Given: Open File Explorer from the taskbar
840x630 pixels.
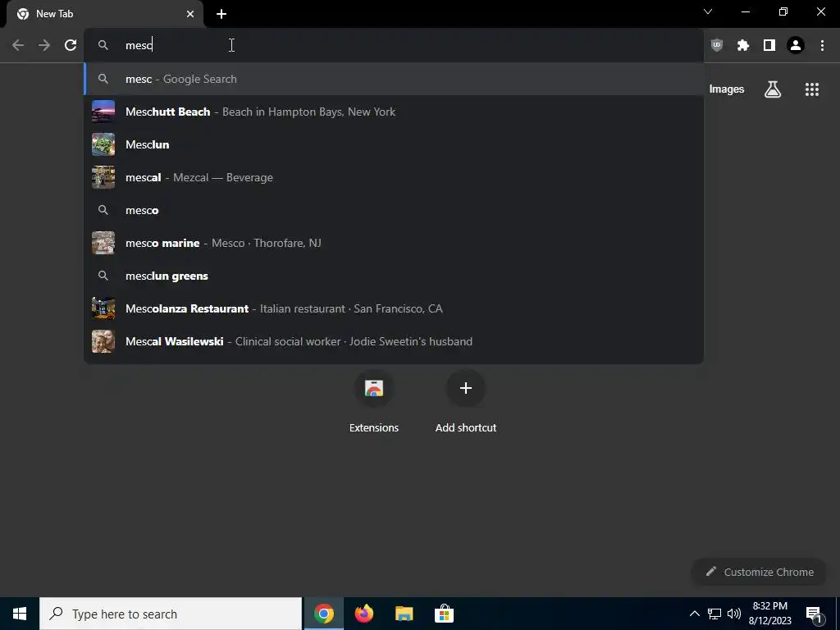Looking at the screenshot, I should pos(404,614).
